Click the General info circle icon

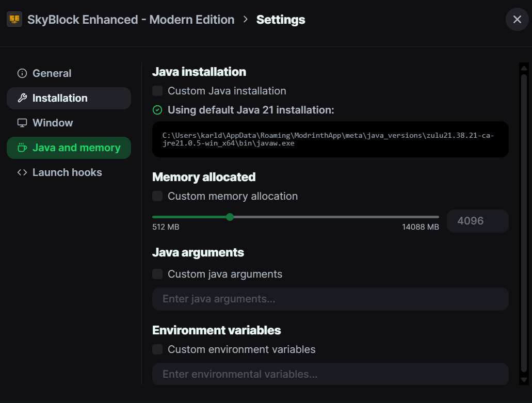pos(22,73)
